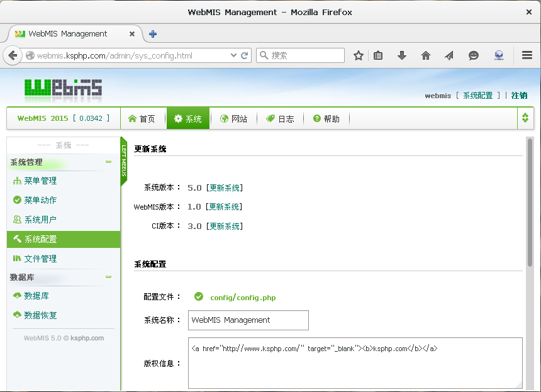Click the 数据恢复 cloud icon
This screenshot has width=541, height=392.
pos(17,315)
